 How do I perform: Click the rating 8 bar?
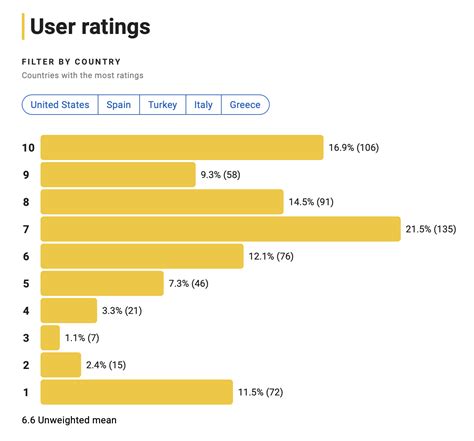(162, 202)
